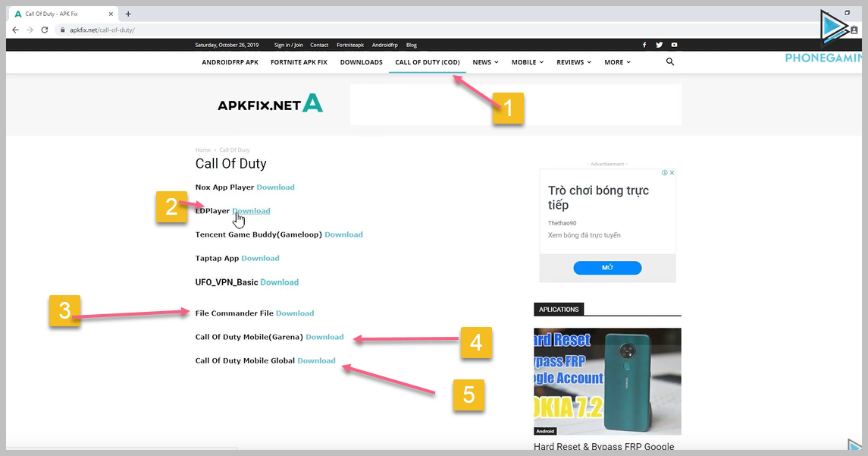
Task: Open the Contact link in top bar
Action: pos(319,45)
